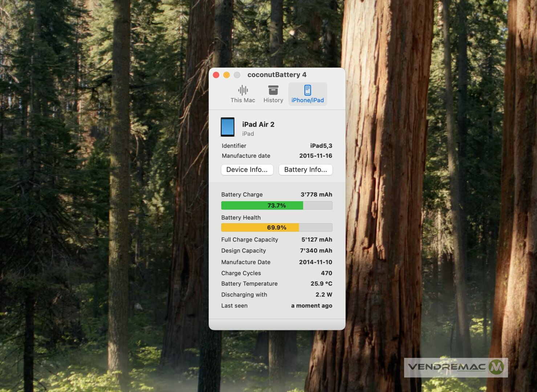Image resolution: width=537 pixels, height=392 pixels.
Task: Click the Full Charge Capacity 5'127 mAh value
Action: tap(317, 240)
